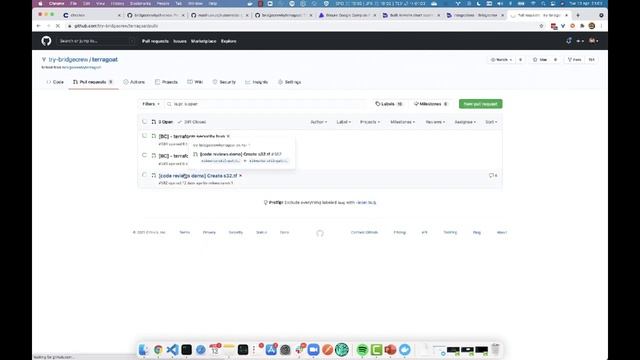Switch to the Settings repo tab
Screen dimensions: 640x360
click(289, 82)
